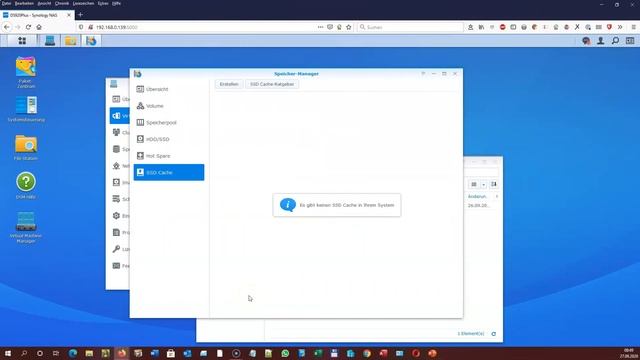Select HDD/SSD in Speicher-Manager sidebar
Image resolution: width=640 pixels, height=360 pixels.
click(169, 139)
